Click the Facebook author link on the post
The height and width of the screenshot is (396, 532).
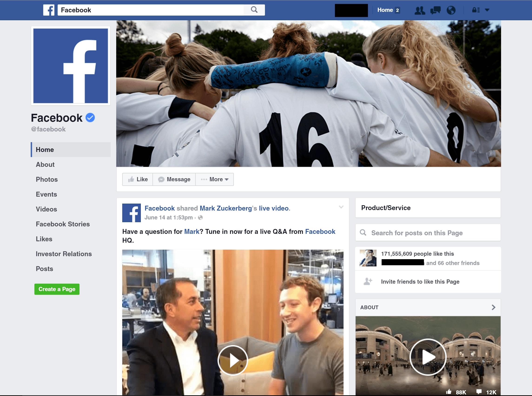[x=160, y=208]
